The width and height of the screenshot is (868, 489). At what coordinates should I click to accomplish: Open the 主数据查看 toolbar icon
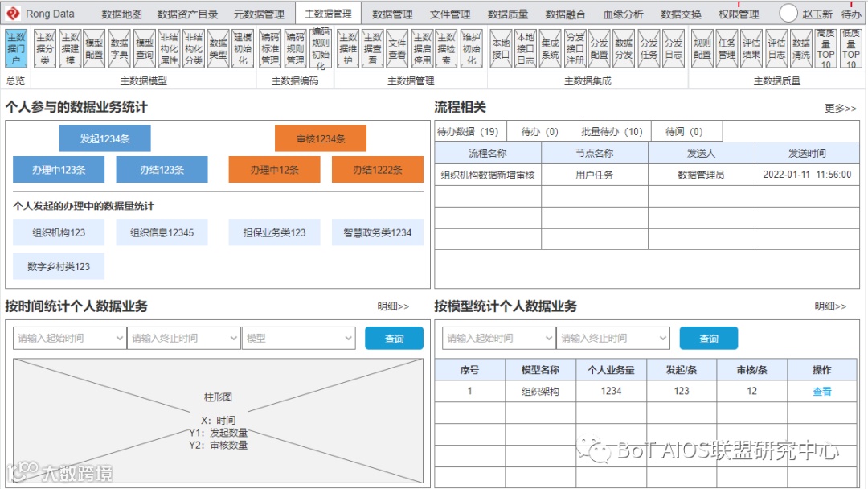(x=373, y=49)
